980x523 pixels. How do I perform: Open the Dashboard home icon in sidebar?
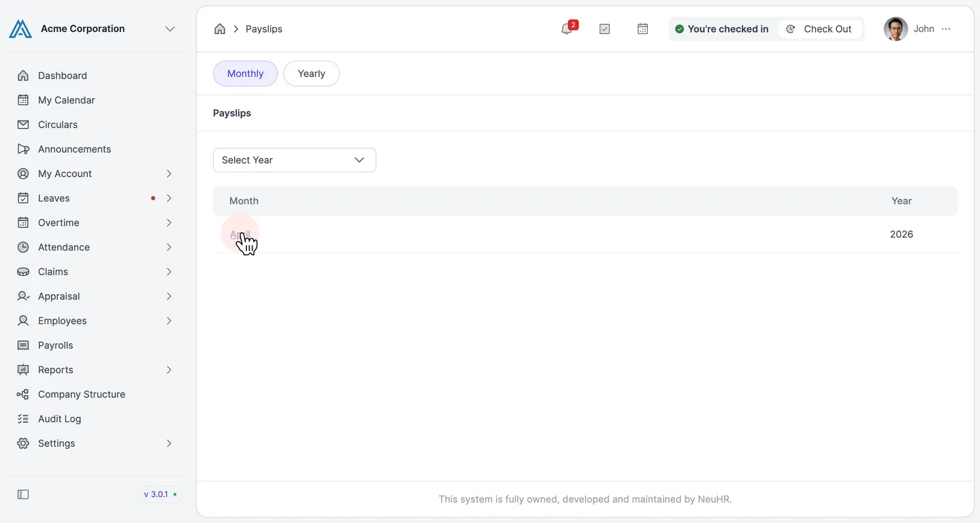tap(23, 76)
